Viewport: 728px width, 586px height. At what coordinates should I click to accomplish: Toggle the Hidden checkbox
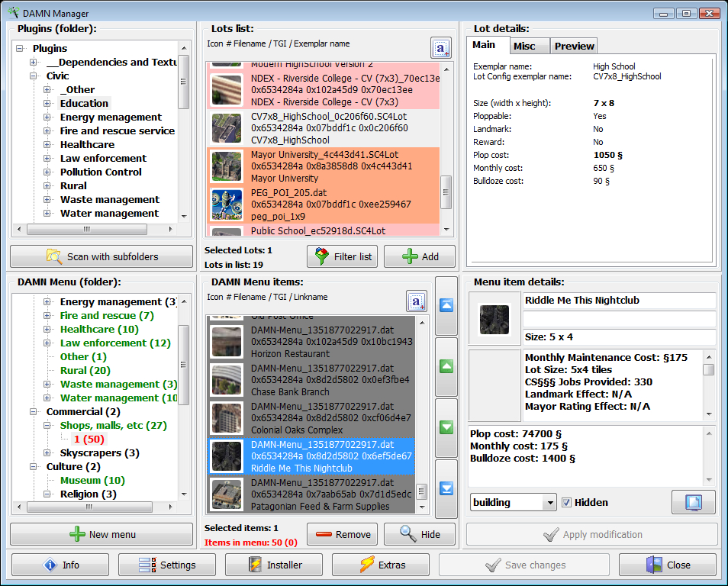tap(566, 502)
